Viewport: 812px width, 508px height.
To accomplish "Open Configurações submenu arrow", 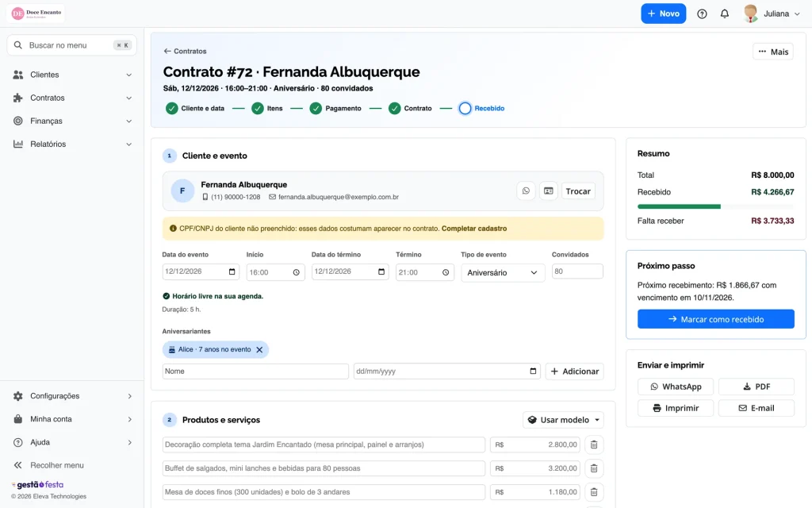I will point(129,396).
